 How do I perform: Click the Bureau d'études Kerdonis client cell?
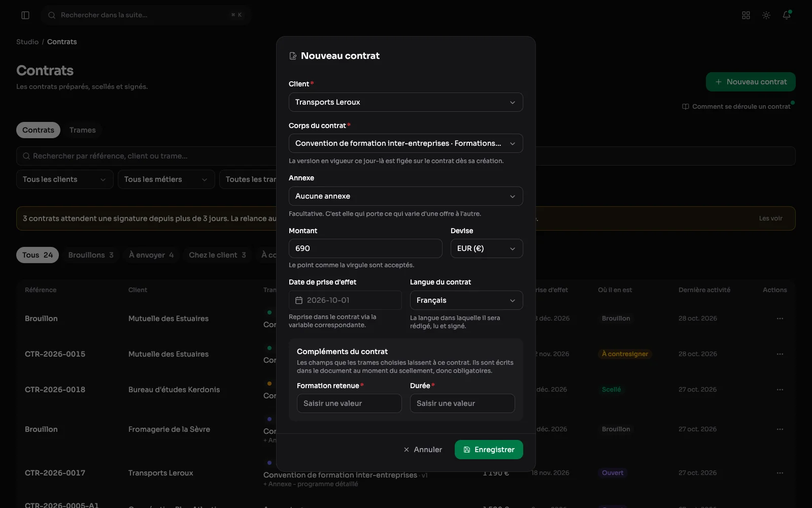[174, 390]
